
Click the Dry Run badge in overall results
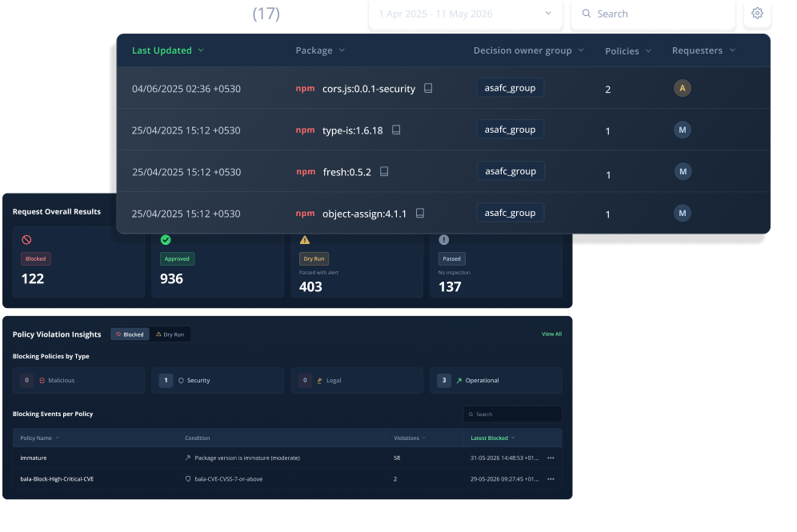[x=314, y=258]
